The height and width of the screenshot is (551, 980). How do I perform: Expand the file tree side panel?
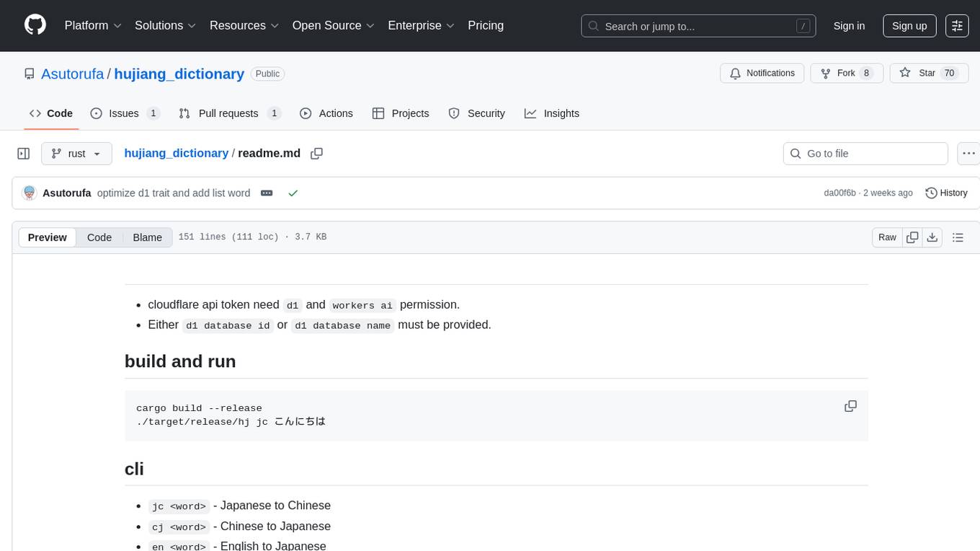tap(24, 154)
